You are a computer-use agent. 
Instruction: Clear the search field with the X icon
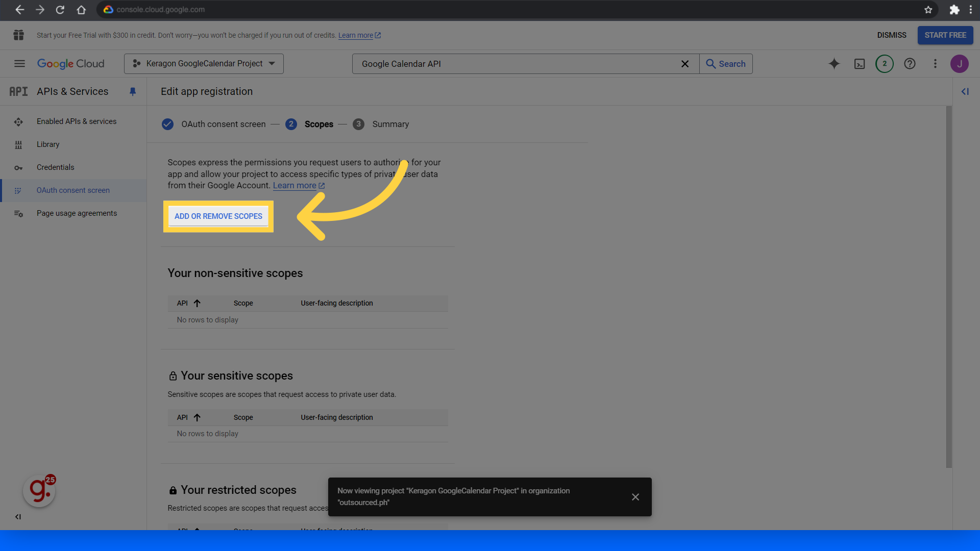pos(685,64)
